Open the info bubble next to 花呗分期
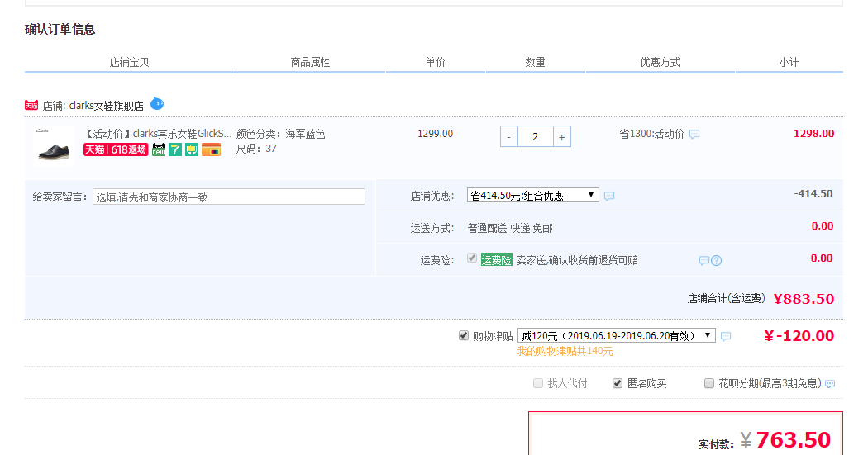 click(x=830, y=384)
